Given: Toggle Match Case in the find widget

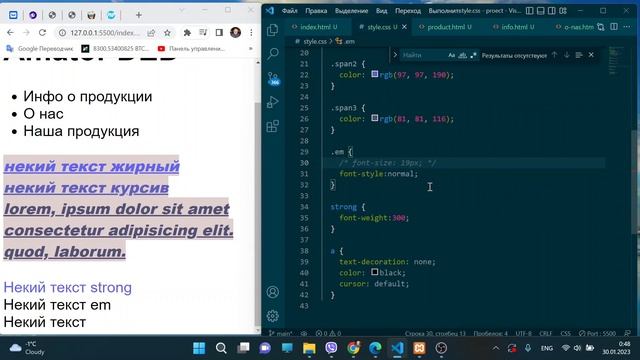Looking at the screenshot, I should [451, 55].
